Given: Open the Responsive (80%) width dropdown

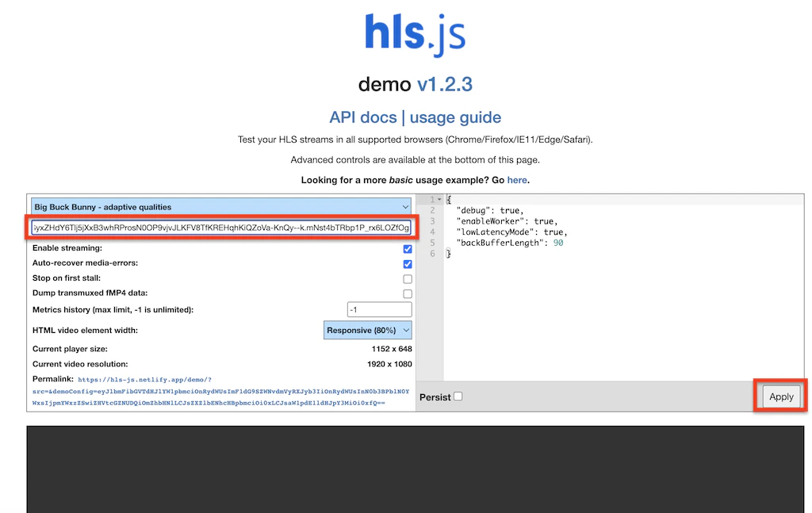Looking at the screenshot, I should point(368,331).
